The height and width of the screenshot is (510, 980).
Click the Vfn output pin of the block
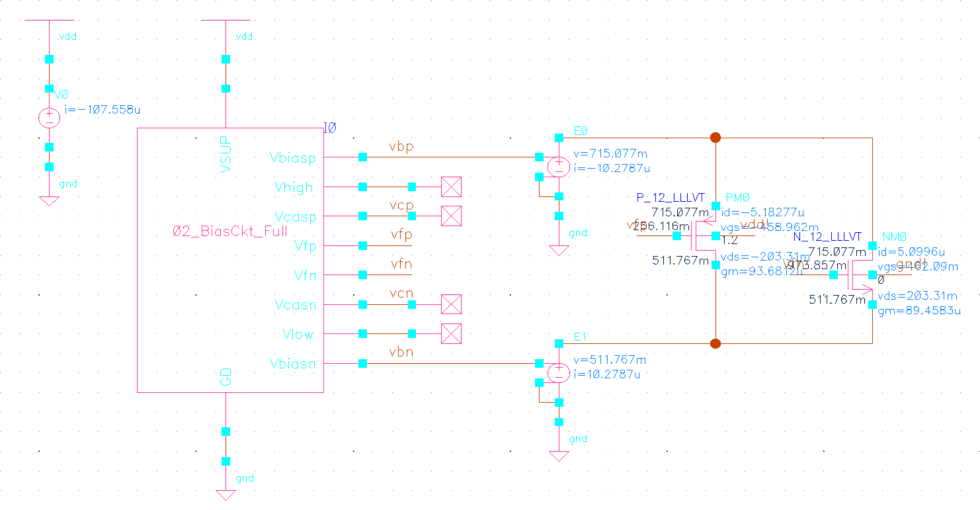click(304, 275)
